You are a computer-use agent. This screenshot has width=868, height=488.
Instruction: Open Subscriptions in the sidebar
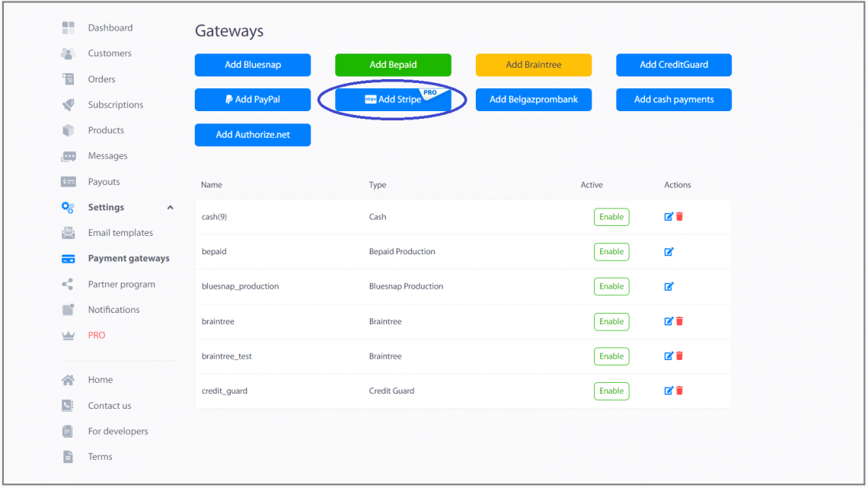tap(115, 104)
